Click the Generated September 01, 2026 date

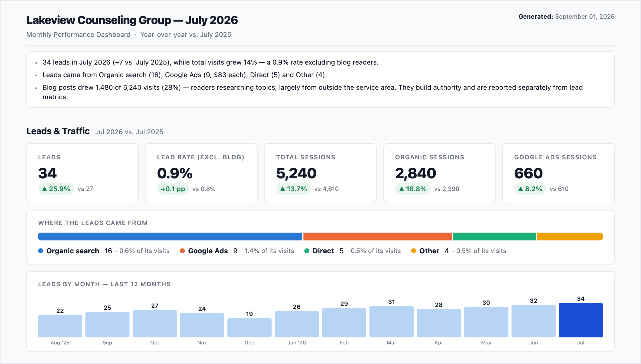click(566, 17)
